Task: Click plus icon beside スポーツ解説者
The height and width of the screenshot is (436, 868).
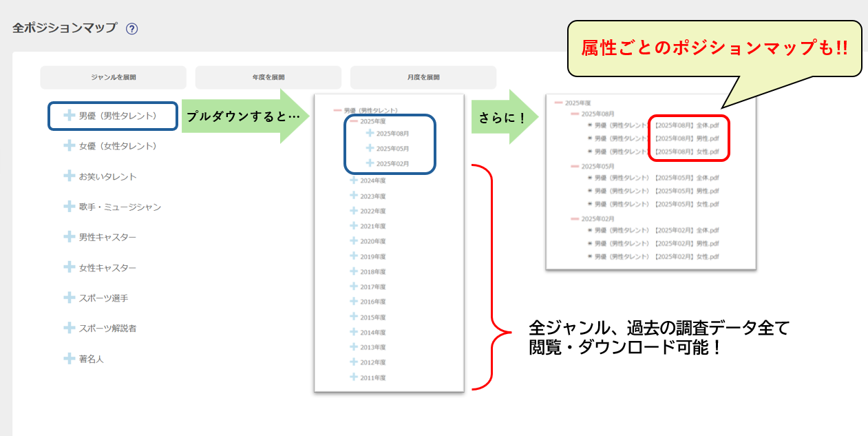Action: click(69, 328)
